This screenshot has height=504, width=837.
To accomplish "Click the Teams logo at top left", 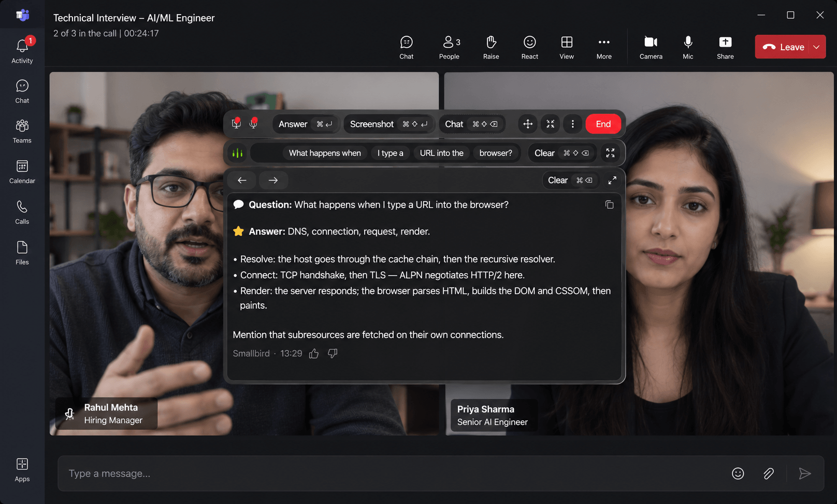I will coord(22,15).
